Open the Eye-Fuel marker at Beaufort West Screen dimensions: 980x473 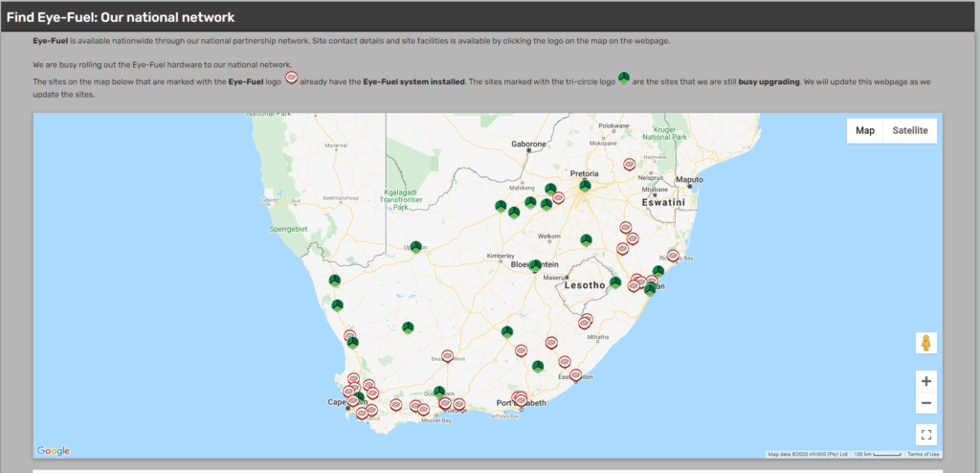coord(448,356)
